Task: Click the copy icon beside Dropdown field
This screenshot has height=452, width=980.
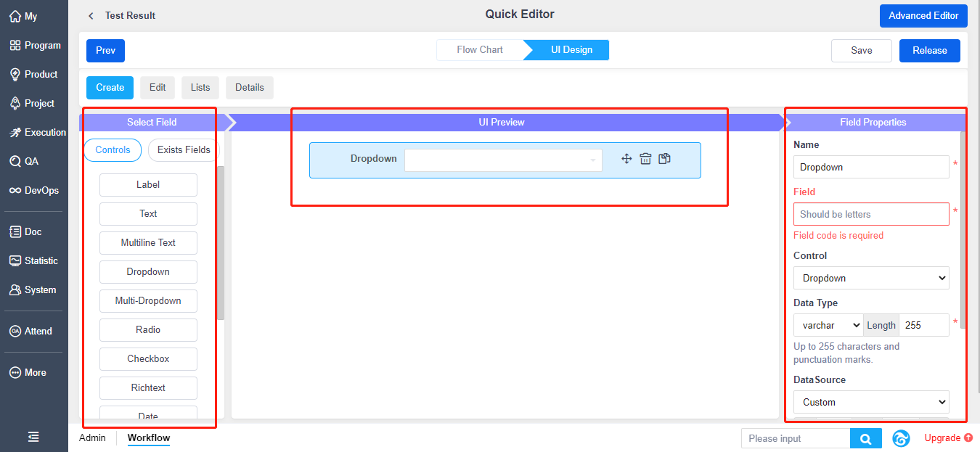Action: (664, 159)
